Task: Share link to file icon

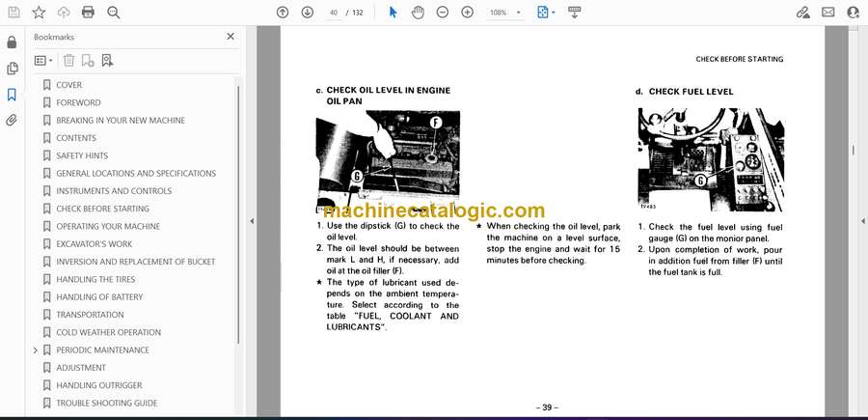Action: pos(802,13)
